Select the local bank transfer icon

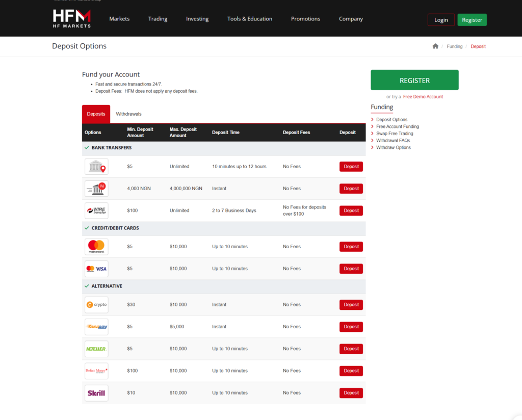pos(96,166)
